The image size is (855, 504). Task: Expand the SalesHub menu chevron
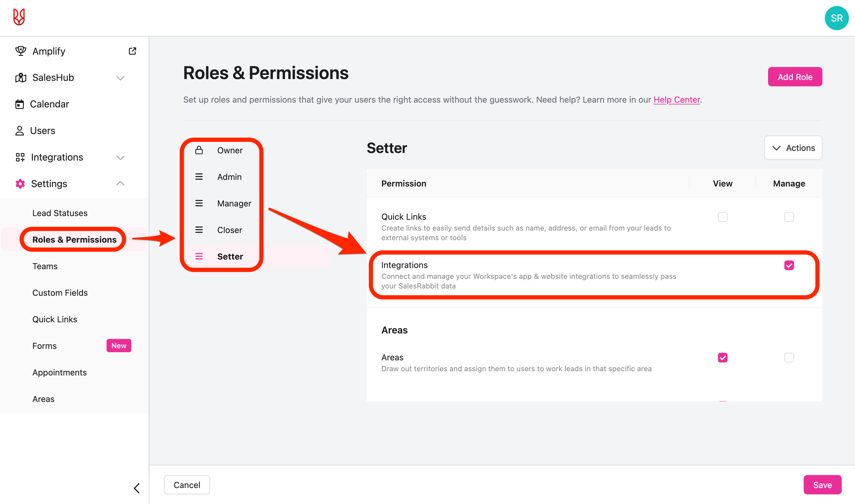pos(120,78)
